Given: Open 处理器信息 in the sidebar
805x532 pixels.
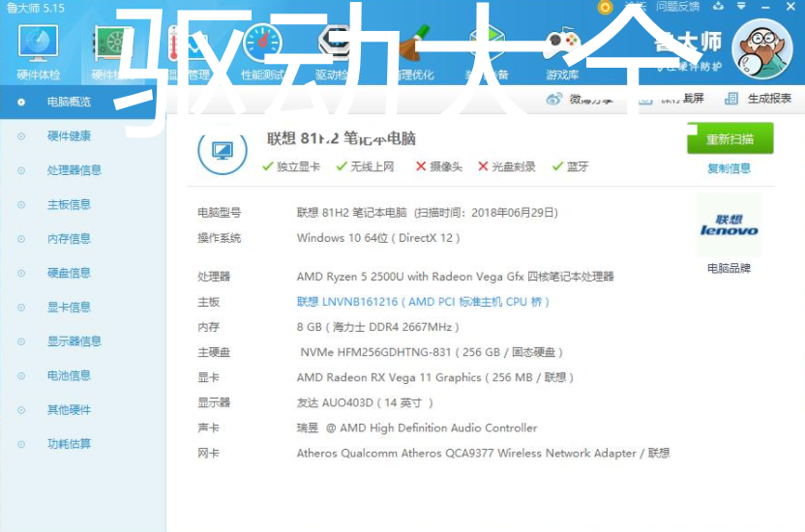Looking at the screenshot, I should [74, 170].
